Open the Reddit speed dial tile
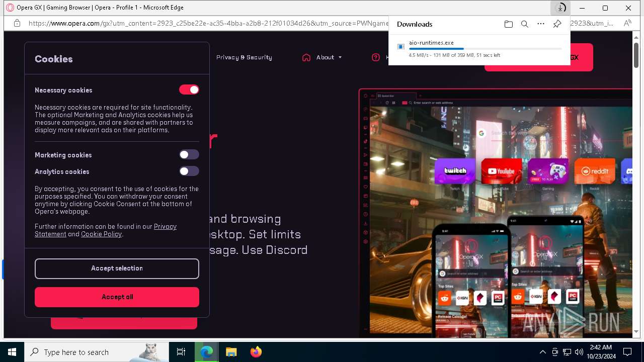Viewport: 644px width, 362px height. 595,171
